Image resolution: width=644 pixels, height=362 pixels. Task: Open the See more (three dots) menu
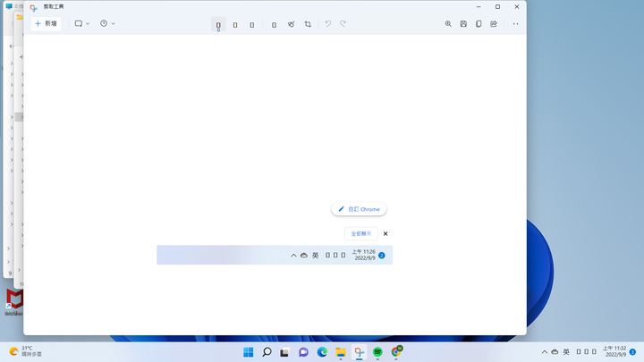coord(515,24)
